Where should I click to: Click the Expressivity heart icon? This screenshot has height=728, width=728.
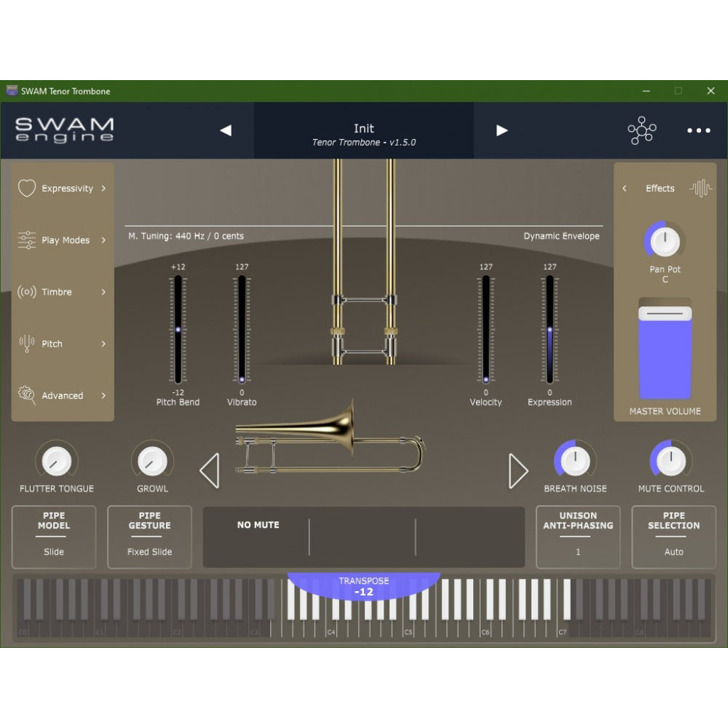tap(26, 188)
